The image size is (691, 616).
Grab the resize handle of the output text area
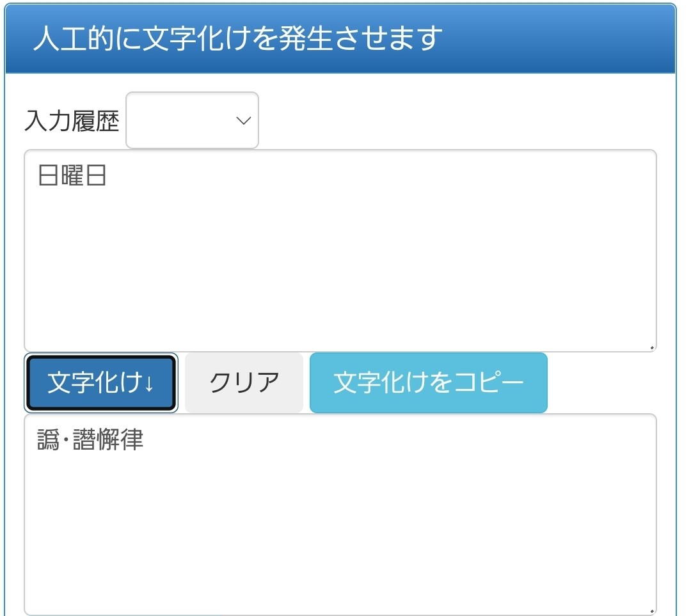pyautogui.click(x=651, y=611)
